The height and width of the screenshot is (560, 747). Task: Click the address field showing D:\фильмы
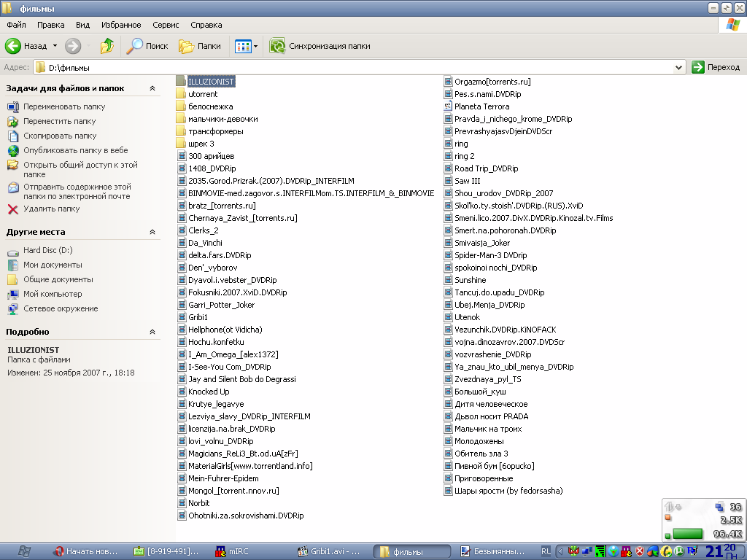click(357, 67)
